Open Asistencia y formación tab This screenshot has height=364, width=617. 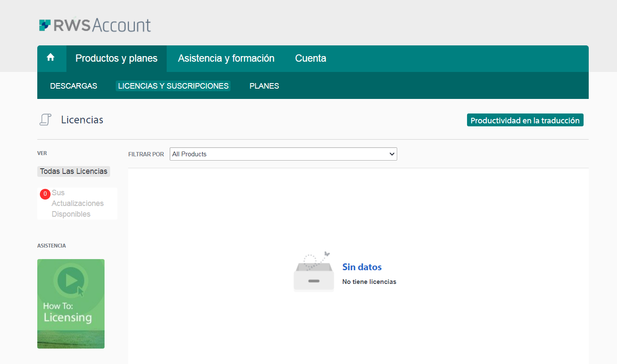coord(226,59)
